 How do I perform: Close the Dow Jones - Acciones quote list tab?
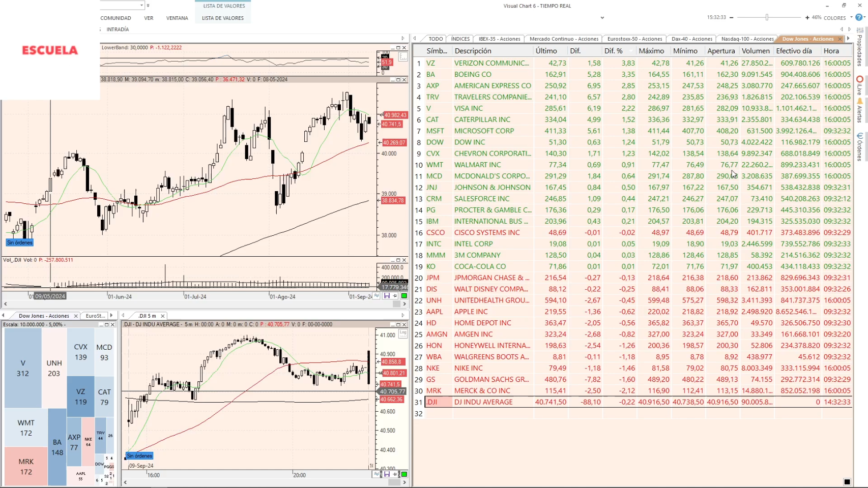(x=840, y=39)
